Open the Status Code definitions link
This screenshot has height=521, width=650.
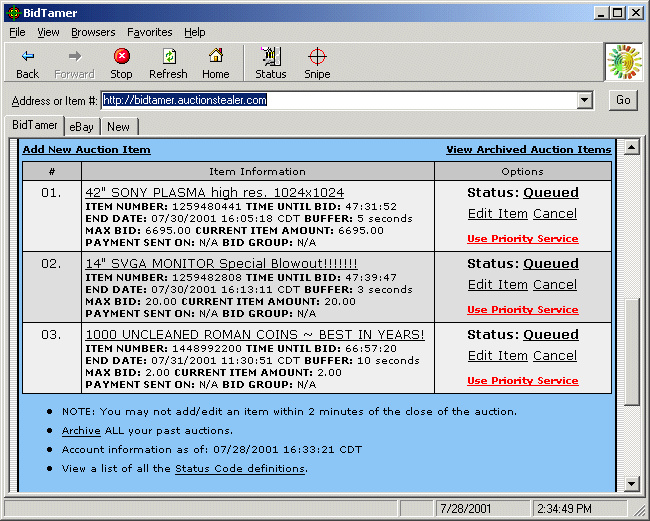point(240,469)
